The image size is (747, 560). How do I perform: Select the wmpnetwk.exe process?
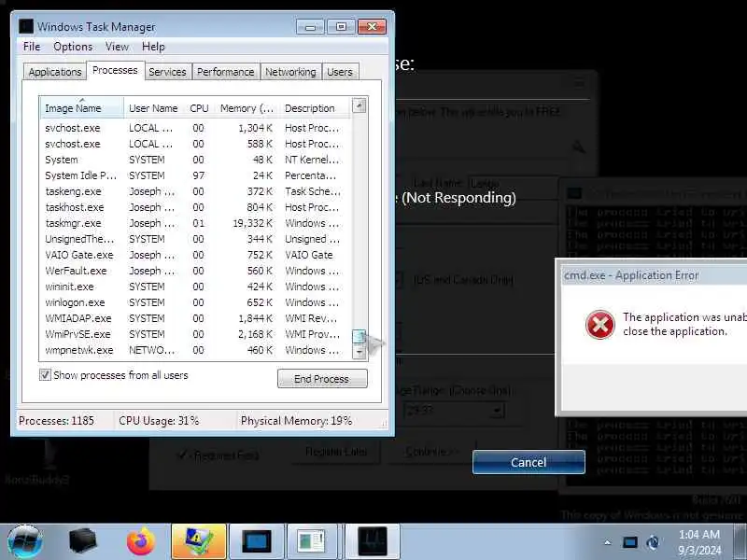(x=195, y=350)
